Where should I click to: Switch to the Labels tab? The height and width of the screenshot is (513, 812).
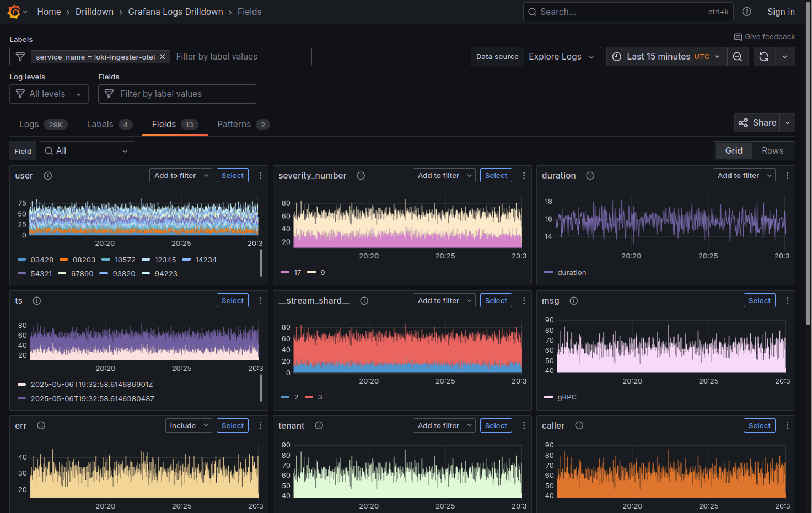[100, 124]
